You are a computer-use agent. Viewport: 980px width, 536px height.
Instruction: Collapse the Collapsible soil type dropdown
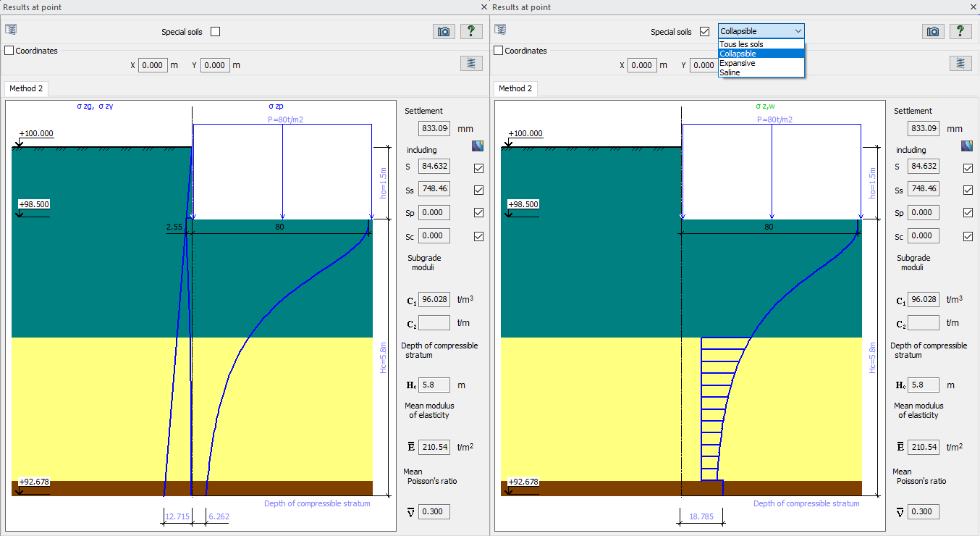click(x=798, y=31)
